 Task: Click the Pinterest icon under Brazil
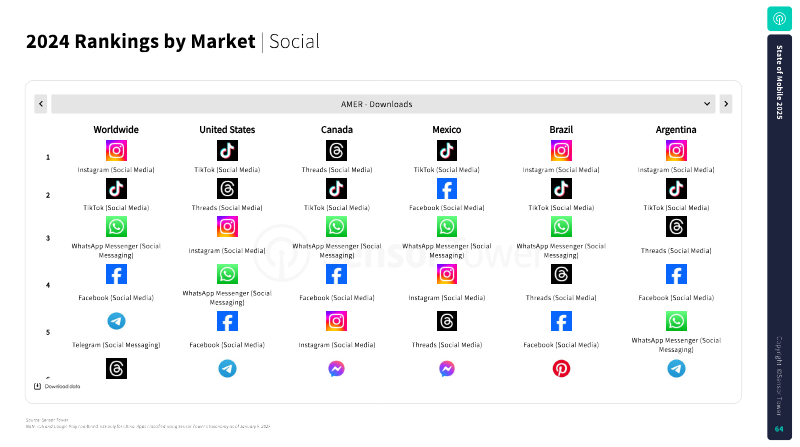point(561,368)
